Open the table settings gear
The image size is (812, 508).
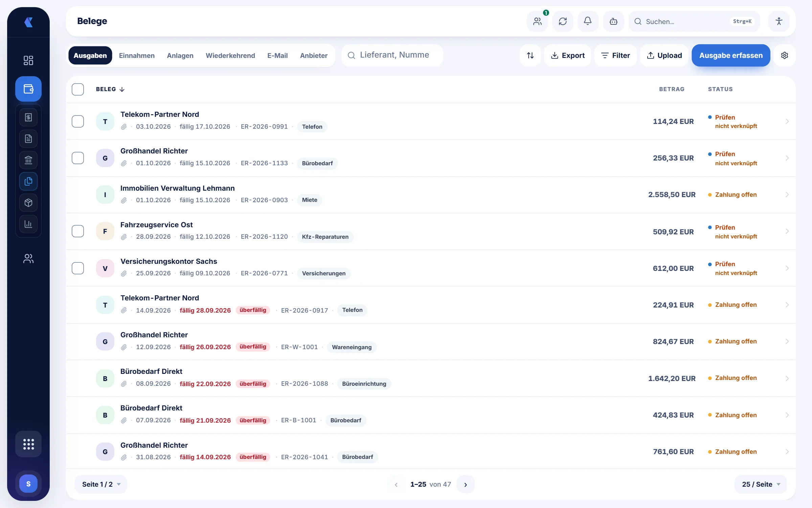pos(785,55)
